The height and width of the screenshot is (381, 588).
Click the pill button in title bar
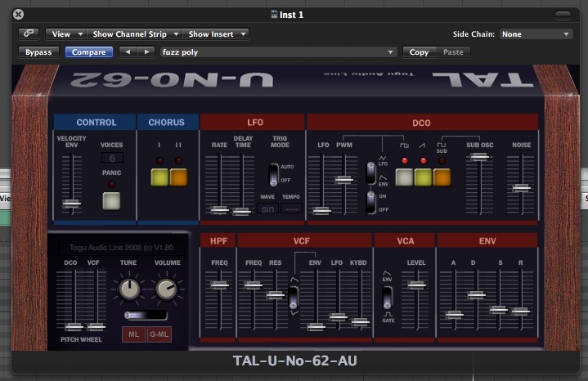(x=563, y=15)
